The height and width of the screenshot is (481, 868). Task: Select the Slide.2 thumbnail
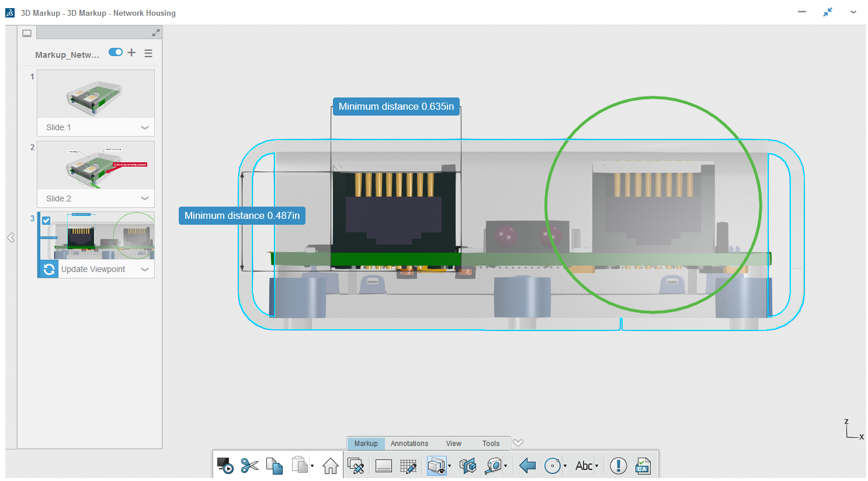click(96, 165)
